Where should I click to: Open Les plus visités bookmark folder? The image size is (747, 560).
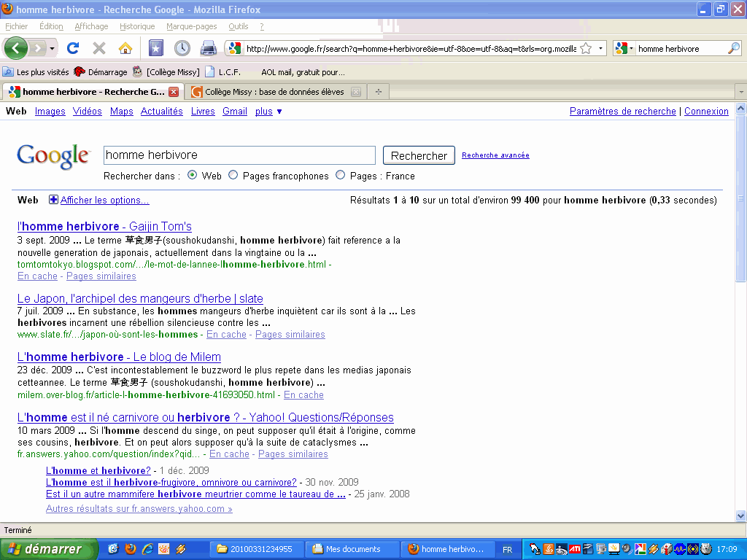(36, 72)
